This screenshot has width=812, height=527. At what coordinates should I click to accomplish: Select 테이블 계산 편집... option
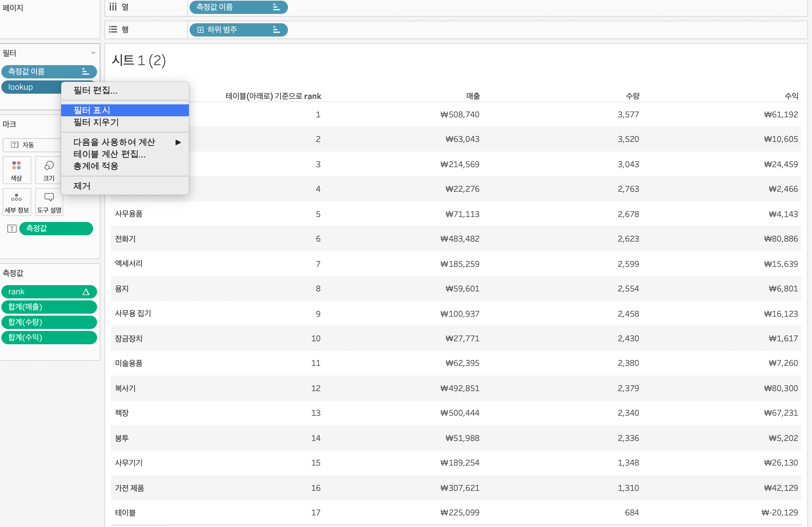tap(109, 155)
